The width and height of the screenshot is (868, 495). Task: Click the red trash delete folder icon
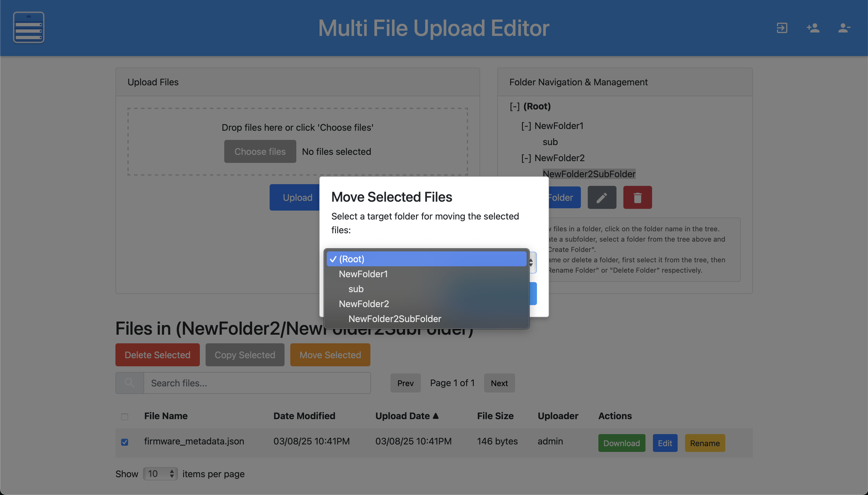point(637,198)
